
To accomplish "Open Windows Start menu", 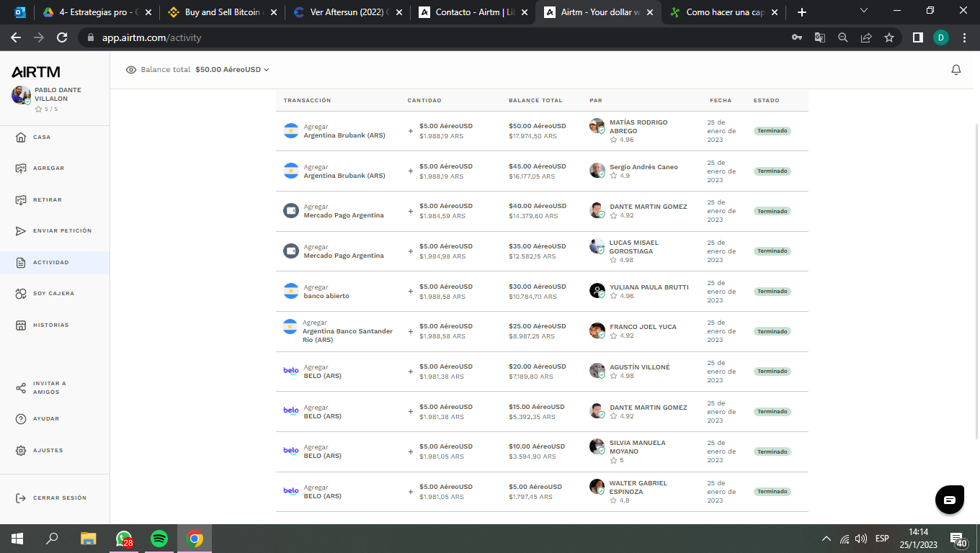I will click(17, 539).
